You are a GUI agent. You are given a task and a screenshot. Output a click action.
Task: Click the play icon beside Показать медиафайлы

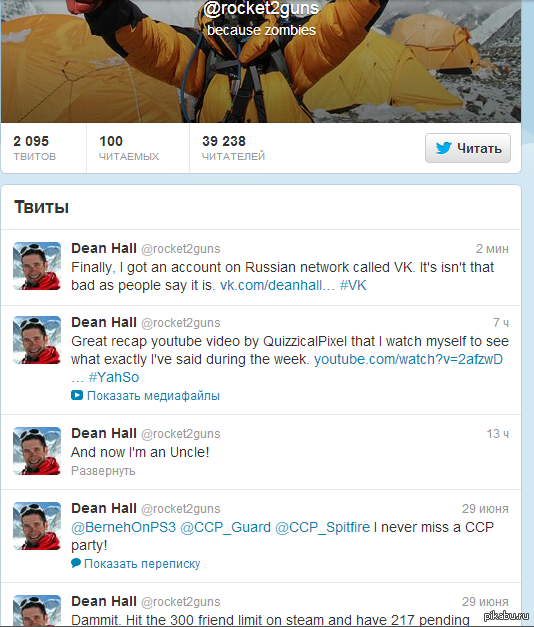pos(77,395)
